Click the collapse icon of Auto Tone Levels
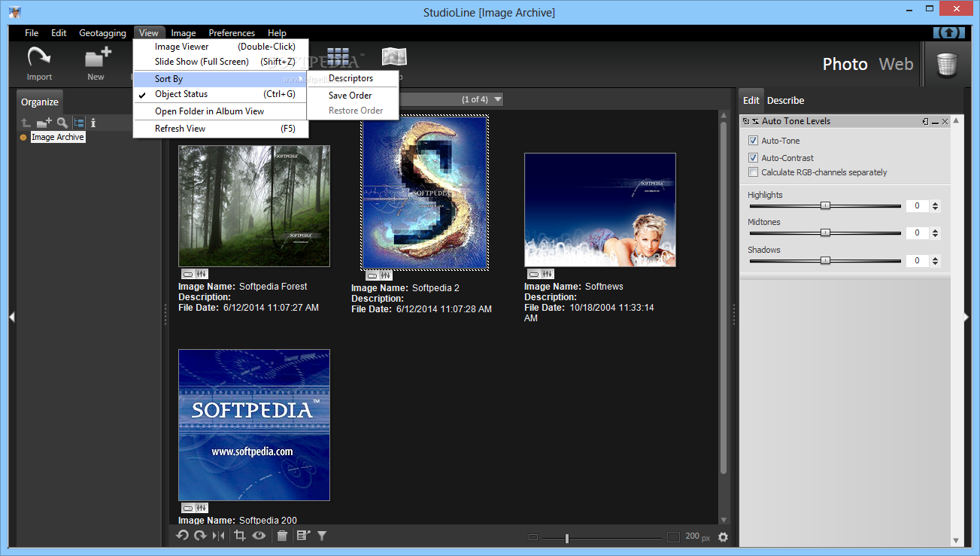Image resolution: width=980 pixels, height=556 pixels. (x=754, y=121)
